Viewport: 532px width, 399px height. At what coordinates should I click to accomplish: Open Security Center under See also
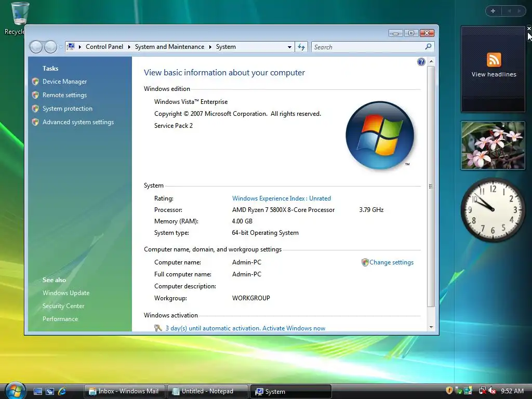click(63, 305)
